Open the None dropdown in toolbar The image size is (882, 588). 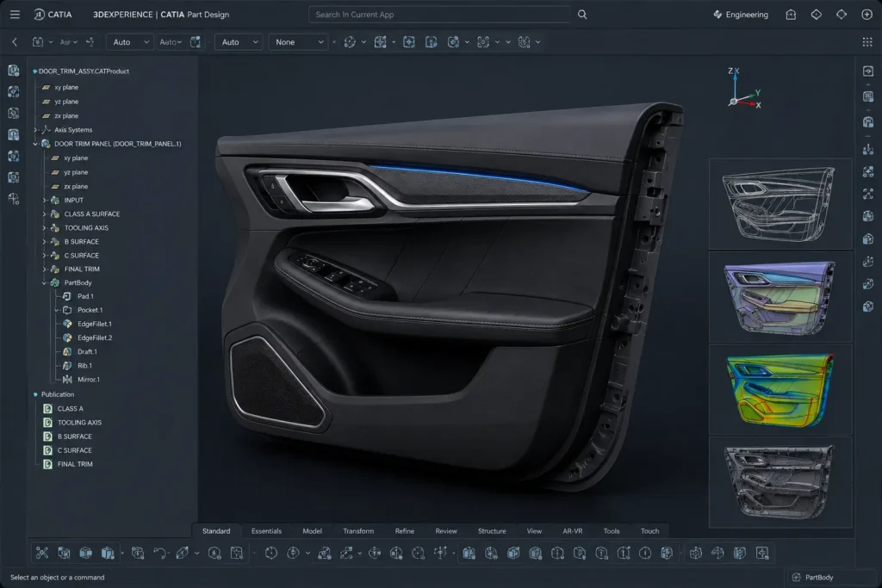(298, 42)
